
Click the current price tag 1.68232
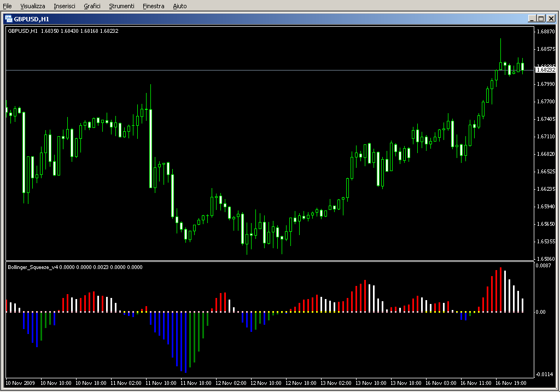point(545,69)
